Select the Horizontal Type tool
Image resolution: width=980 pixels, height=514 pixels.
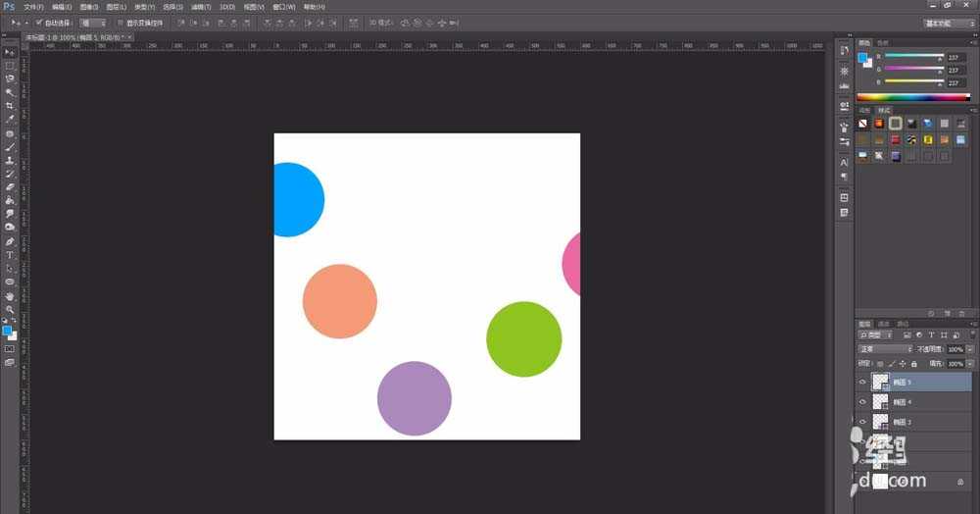click(x=10, y=255)
